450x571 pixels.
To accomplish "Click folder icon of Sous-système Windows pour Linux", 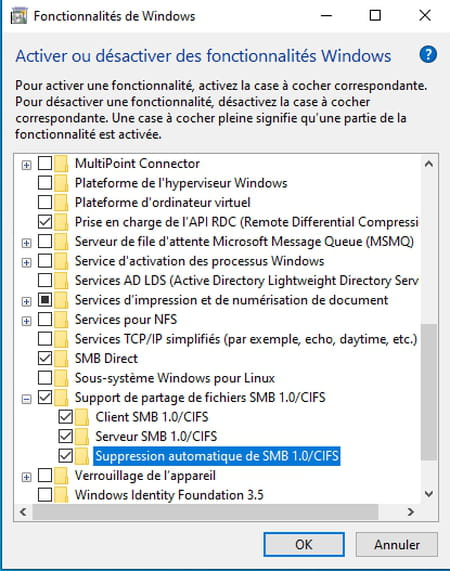I will [x=61, y=378].
